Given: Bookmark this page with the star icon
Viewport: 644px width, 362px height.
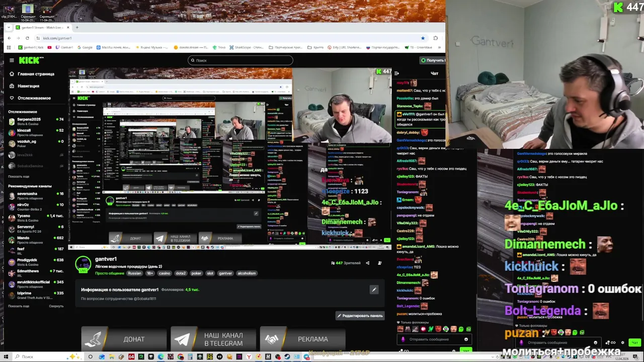Looking at the screenshot, I should tap(423, 38).
